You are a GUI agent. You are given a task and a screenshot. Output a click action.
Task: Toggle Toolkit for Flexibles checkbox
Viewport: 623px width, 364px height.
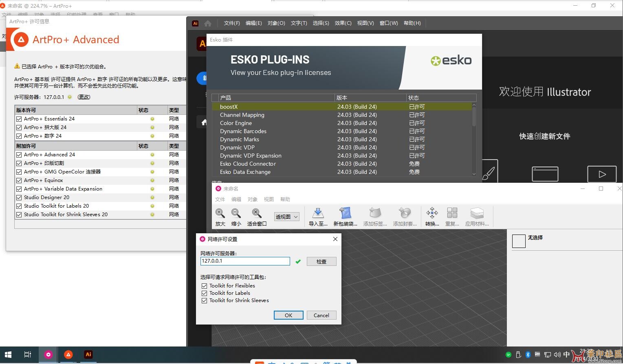tap(204, 286)
